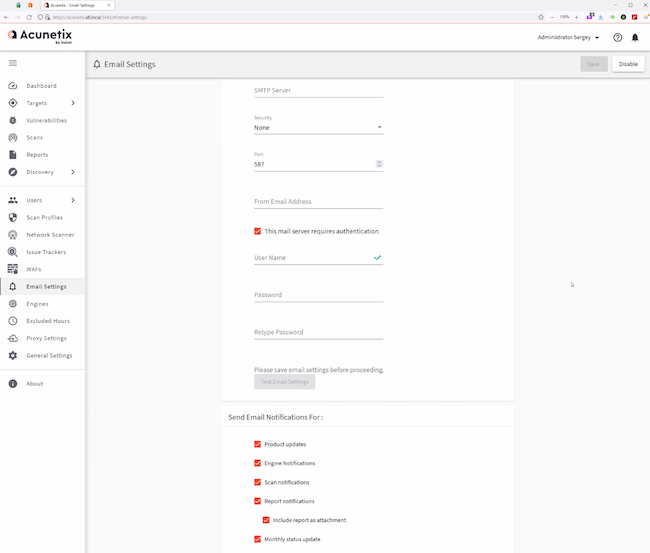The image size is (650, 553).
Task: Open the Administrator Sergey account dropdown
Action: 568,37
